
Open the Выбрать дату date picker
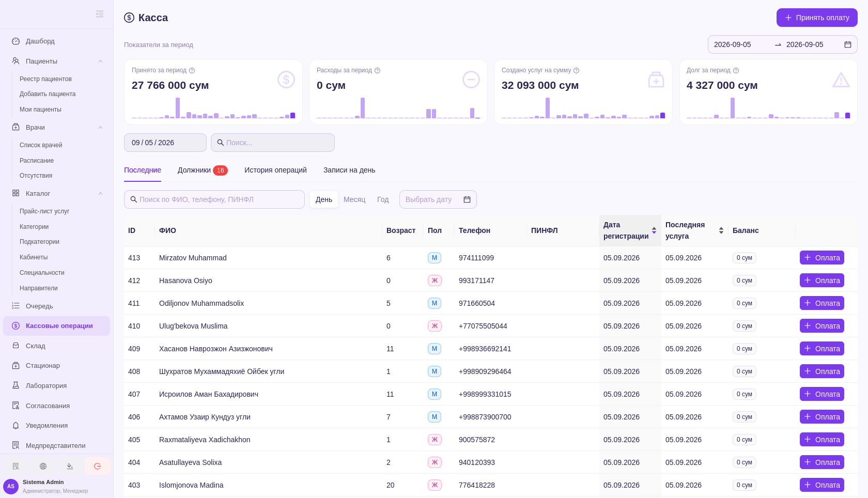pos(438,199)
